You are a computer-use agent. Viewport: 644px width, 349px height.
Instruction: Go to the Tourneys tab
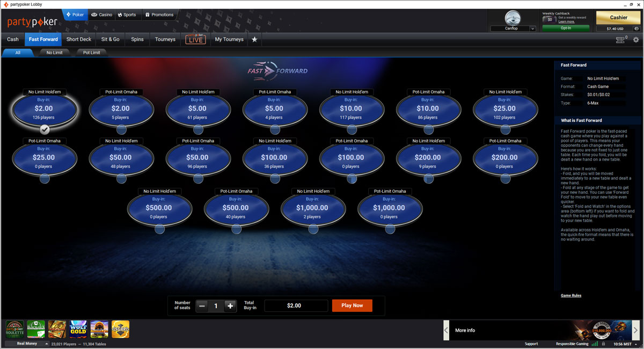[165, 39]
